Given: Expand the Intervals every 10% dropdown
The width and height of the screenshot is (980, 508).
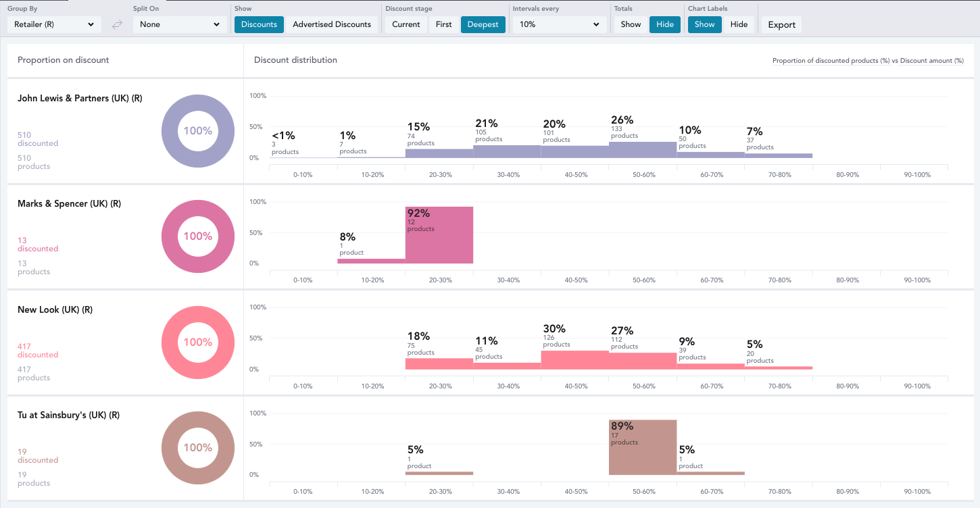Looking at the screenshot, I should 560,25.
